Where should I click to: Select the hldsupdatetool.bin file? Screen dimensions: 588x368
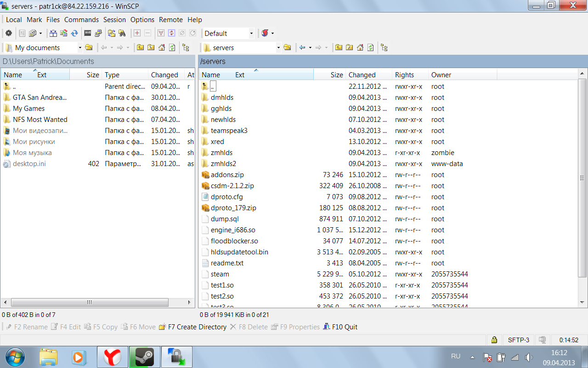tap(239, 252)
